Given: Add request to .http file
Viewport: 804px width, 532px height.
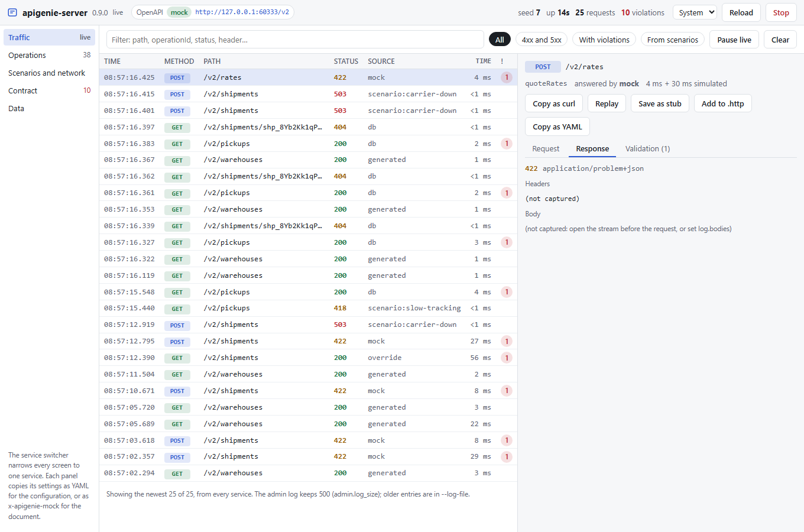Looking at the screenshot, I should coord(723,103).
